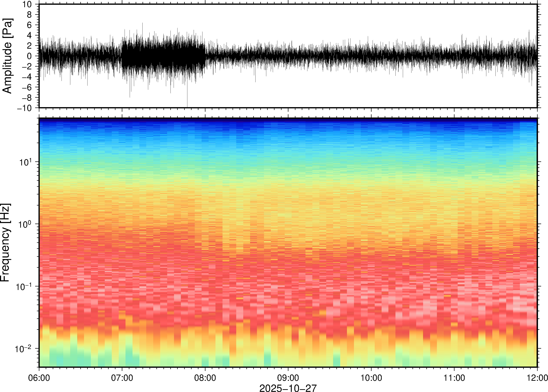Click the 06:00 start time label
The height and width of the screenshot is (392, 548).
(x=39, y=378)
